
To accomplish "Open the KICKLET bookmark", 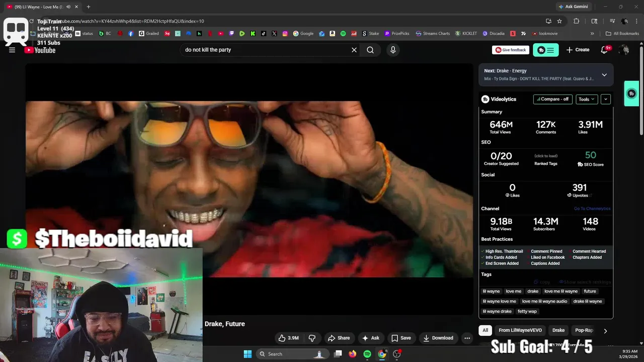I will (x=466, y=34).
